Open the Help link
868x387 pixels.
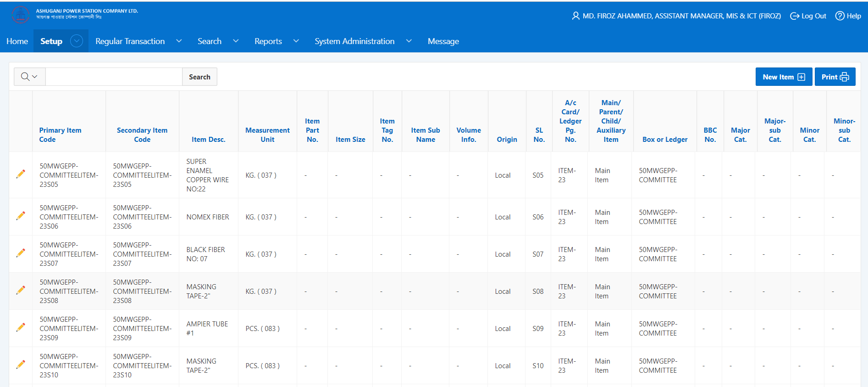(848, 16)
